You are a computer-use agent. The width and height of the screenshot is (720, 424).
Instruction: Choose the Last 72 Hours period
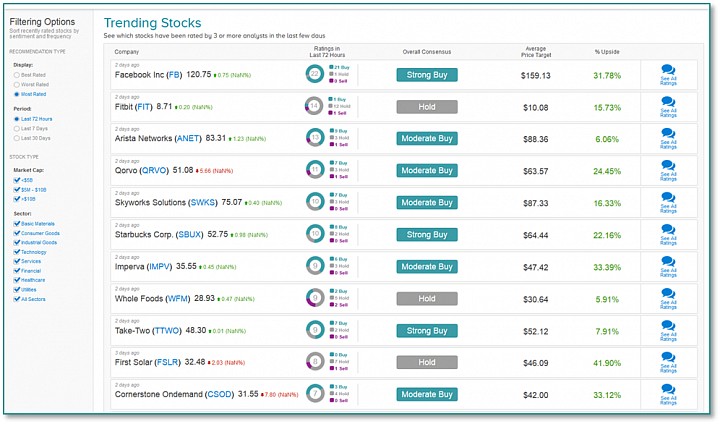coord(17,119)
